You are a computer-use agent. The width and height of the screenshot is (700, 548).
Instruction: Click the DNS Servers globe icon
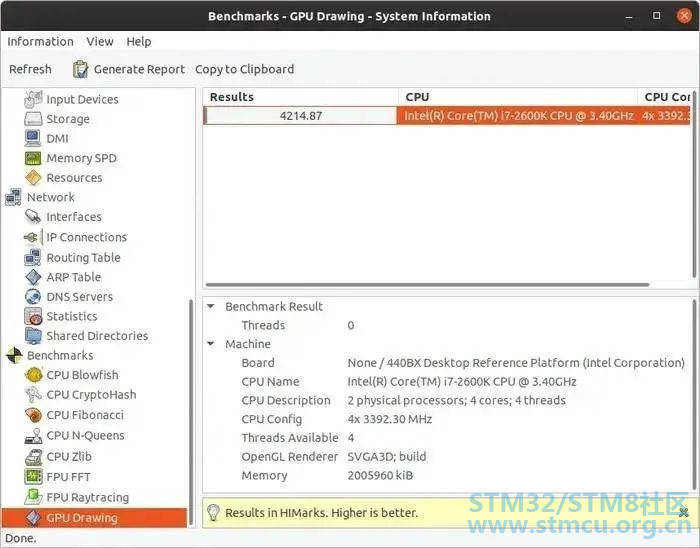(33, 297)
